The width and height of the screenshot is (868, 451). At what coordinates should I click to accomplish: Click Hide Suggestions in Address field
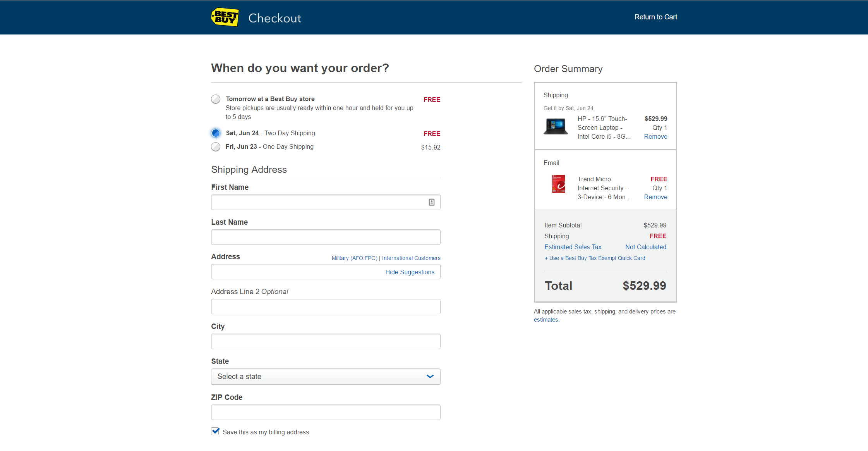410,272
